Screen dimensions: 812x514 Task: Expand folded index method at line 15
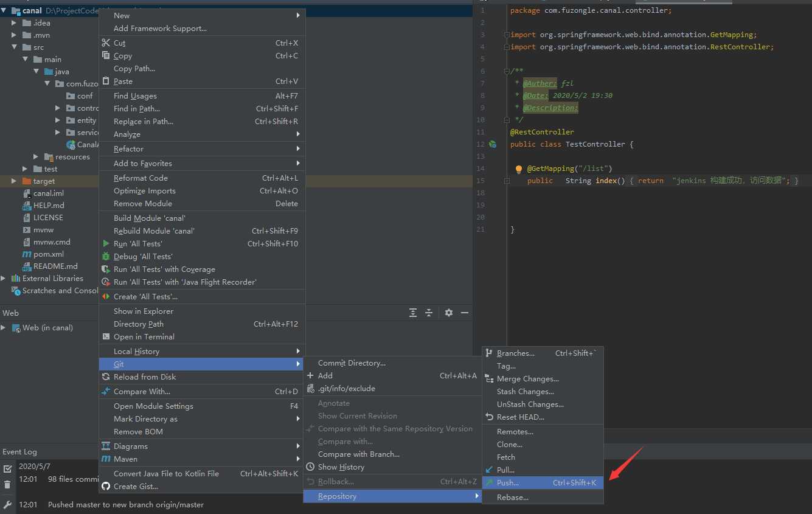tap(507, 181)
